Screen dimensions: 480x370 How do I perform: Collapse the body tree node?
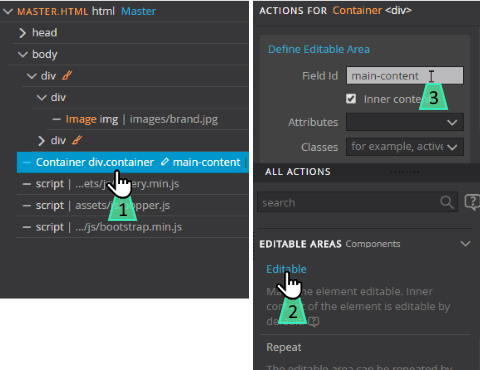22,54
